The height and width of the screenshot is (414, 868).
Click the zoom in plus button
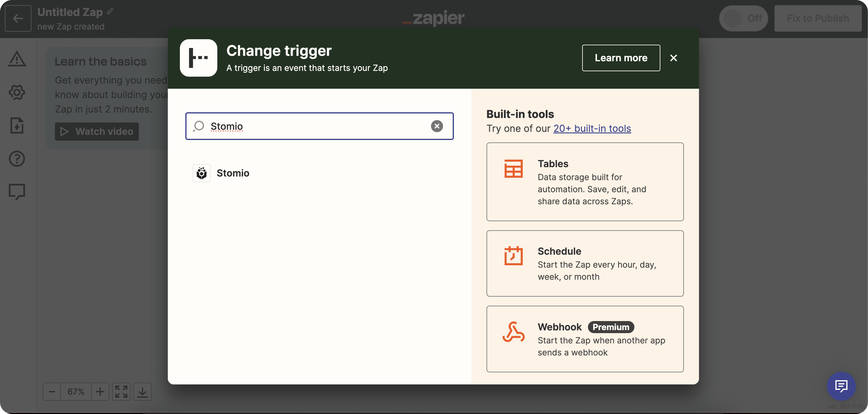[100, 391]
